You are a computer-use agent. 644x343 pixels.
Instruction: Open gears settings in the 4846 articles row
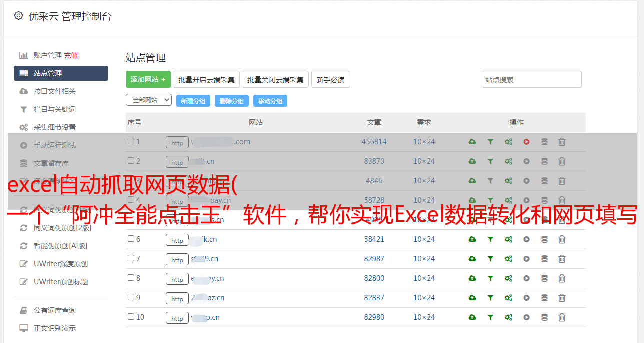click(x=508, y=181)
